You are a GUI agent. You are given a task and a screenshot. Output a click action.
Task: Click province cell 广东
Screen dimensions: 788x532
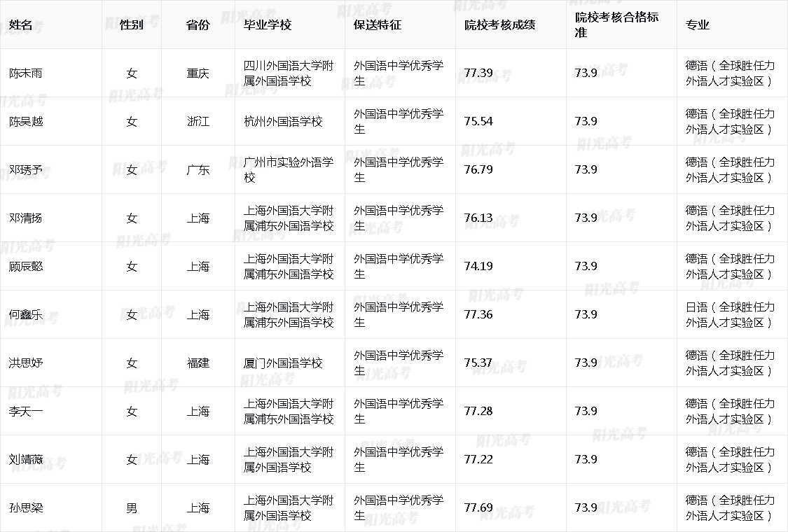tap(198, 170)
